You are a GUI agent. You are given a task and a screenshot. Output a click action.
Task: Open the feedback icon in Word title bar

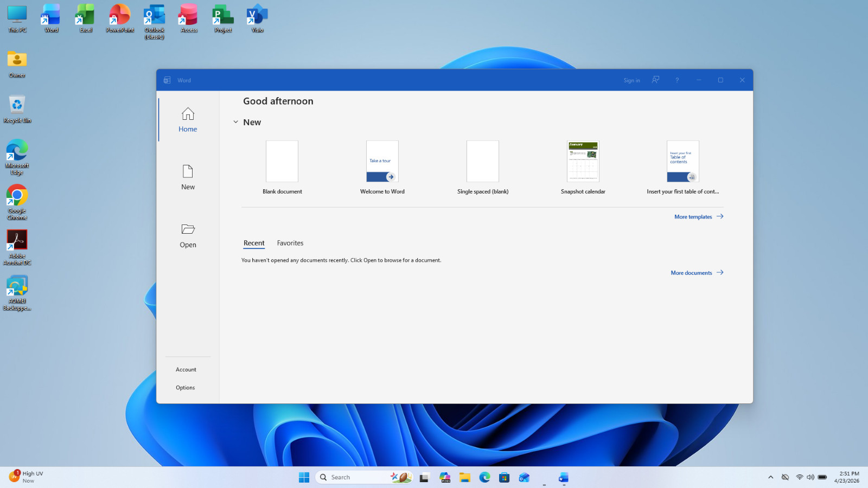click(655, 80)
